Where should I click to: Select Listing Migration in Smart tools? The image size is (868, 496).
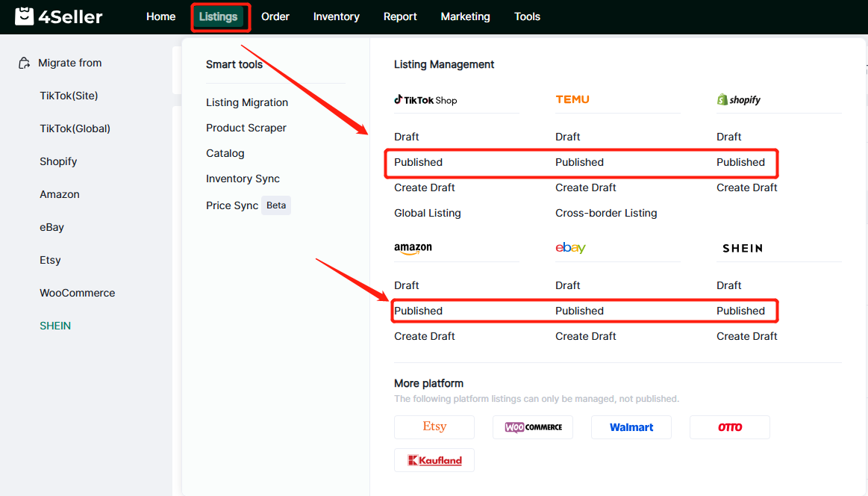click(247, 102)
